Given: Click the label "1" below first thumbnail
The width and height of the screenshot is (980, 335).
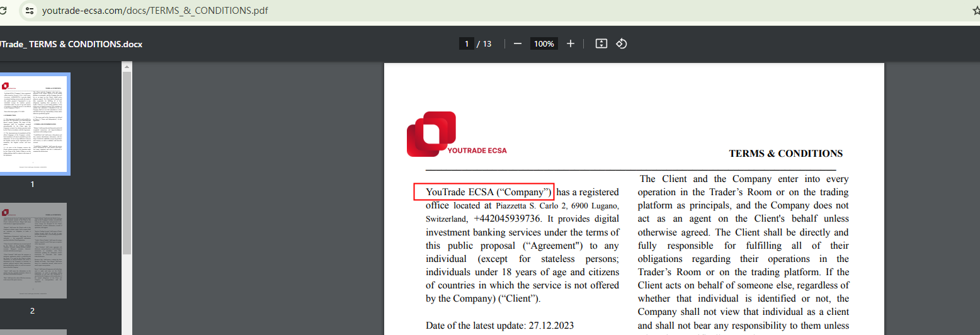Looking at the screenshot, I should coord(33,185).
